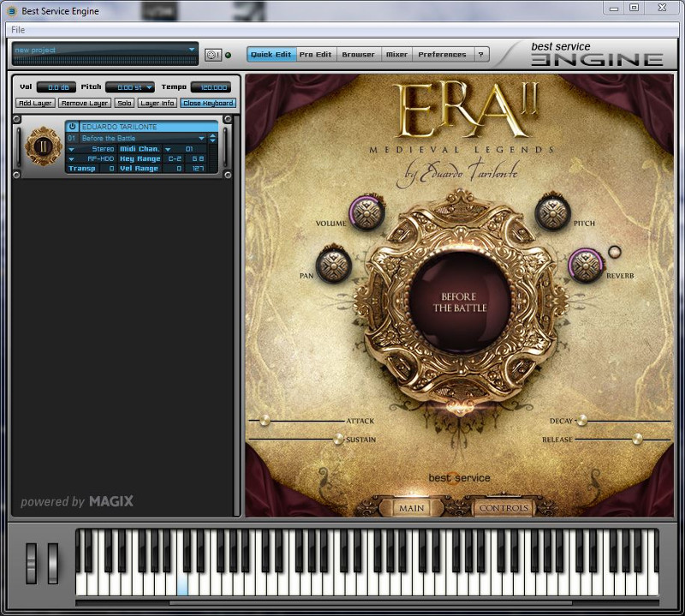Click the Layer Info button

click(x=158, y=103)
